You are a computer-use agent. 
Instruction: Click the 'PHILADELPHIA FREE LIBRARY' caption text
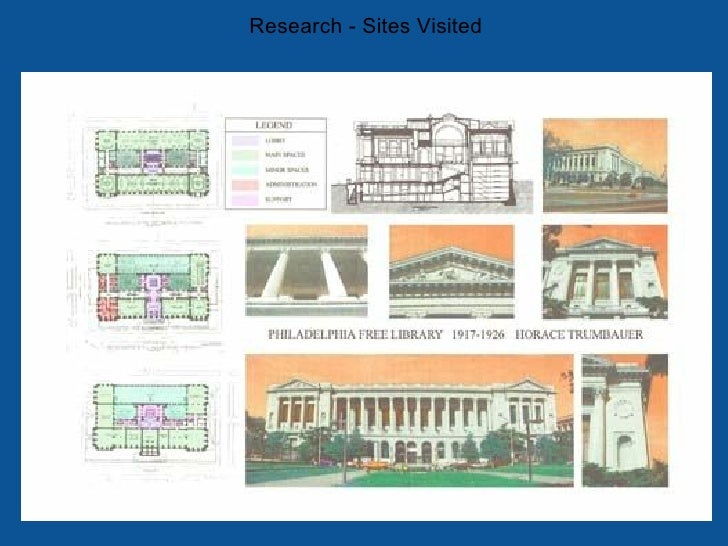click(356, 334)
